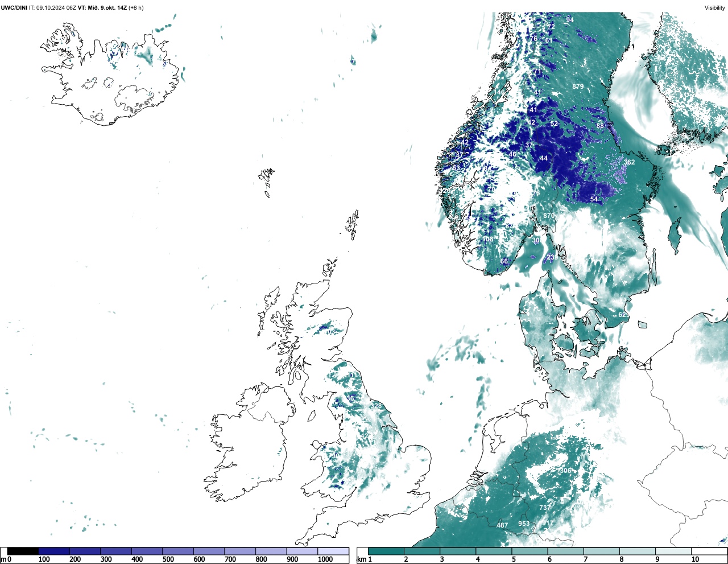The image size is (728, 564).
Task: Click the 629 visibility value near southern Sweden
Action: coord(624,315)
